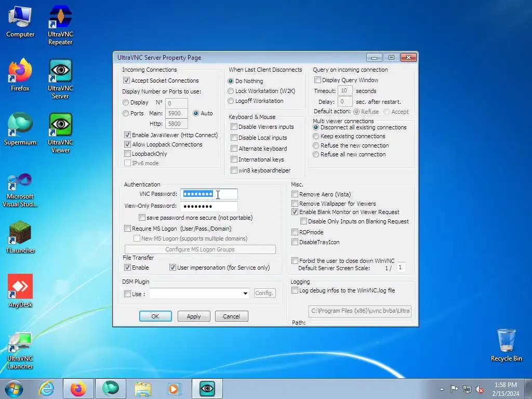
Task: Click the Apply button
Action: 194,316
